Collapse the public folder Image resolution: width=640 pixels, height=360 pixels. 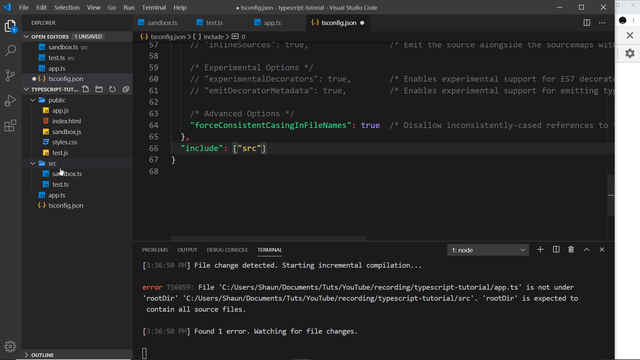[33, 100]
